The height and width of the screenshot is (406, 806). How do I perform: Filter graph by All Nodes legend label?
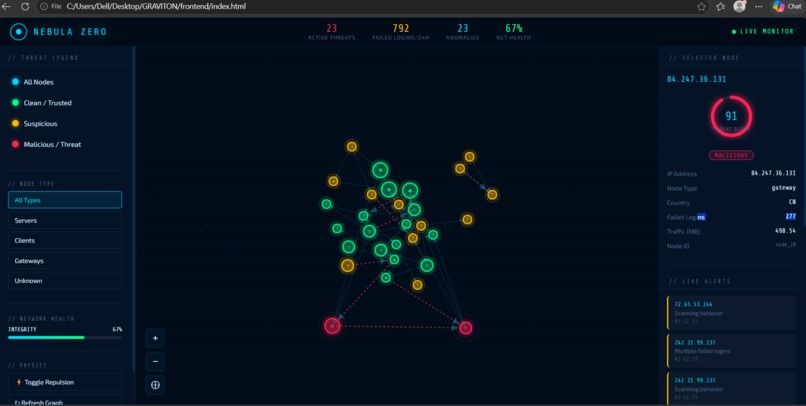point(39,82)
